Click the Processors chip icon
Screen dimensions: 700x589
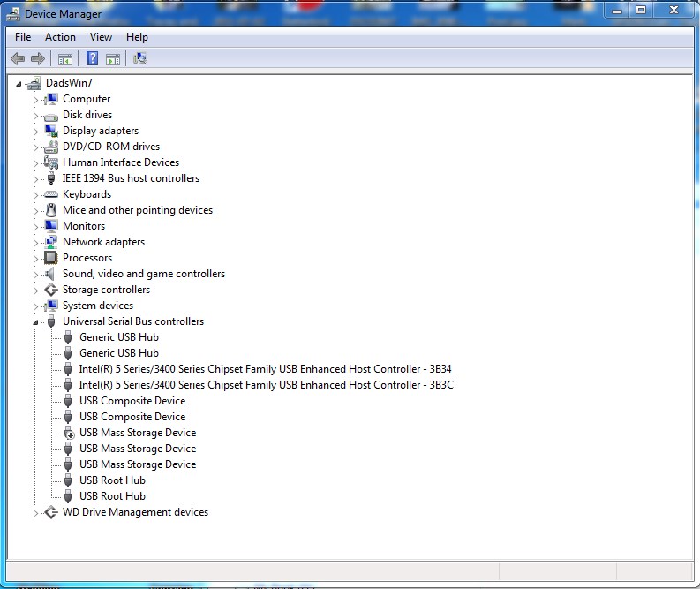click(x=51, y=258)
